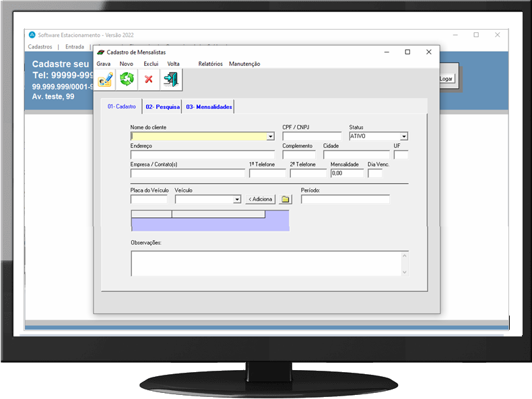Expand the Nome do cliente dropdown

[x=271, y=136]
